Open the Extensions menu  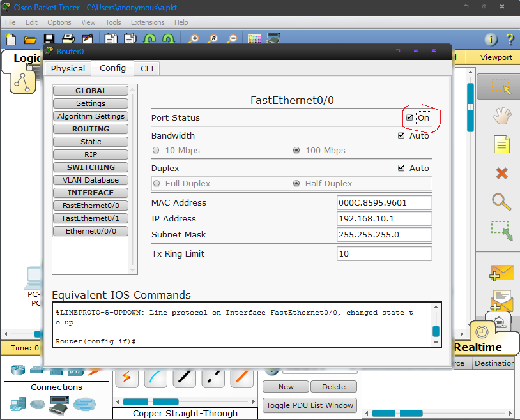point(148,22)
